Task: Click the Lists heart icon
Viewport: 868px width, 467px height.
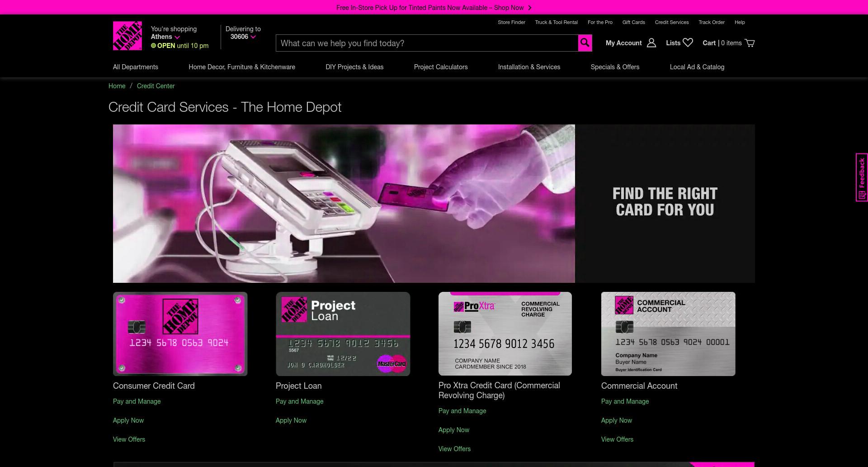Action: tap(688, 43)
